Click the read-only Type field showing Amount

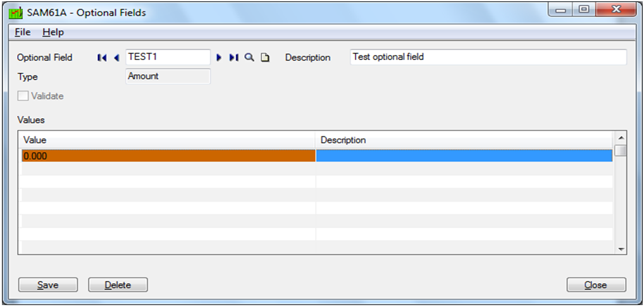click(x=168, y=76)
